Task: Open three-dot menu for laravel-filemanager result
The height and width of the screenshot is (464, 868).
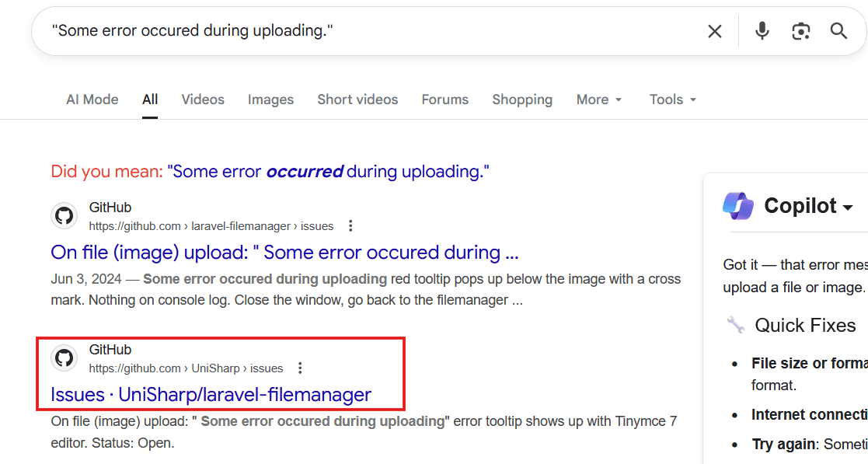Action: 350,226
